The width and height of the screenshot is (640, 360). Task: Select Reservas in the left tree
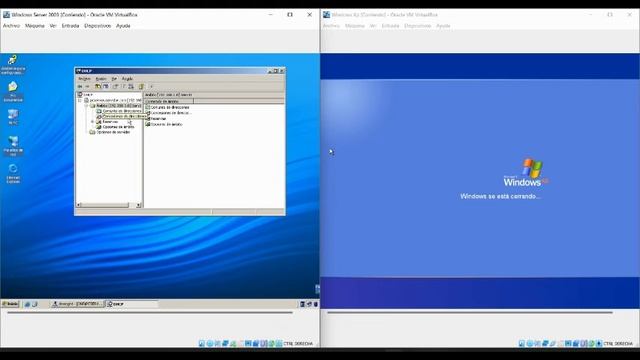pyautogui.click(x=107, y=122)
